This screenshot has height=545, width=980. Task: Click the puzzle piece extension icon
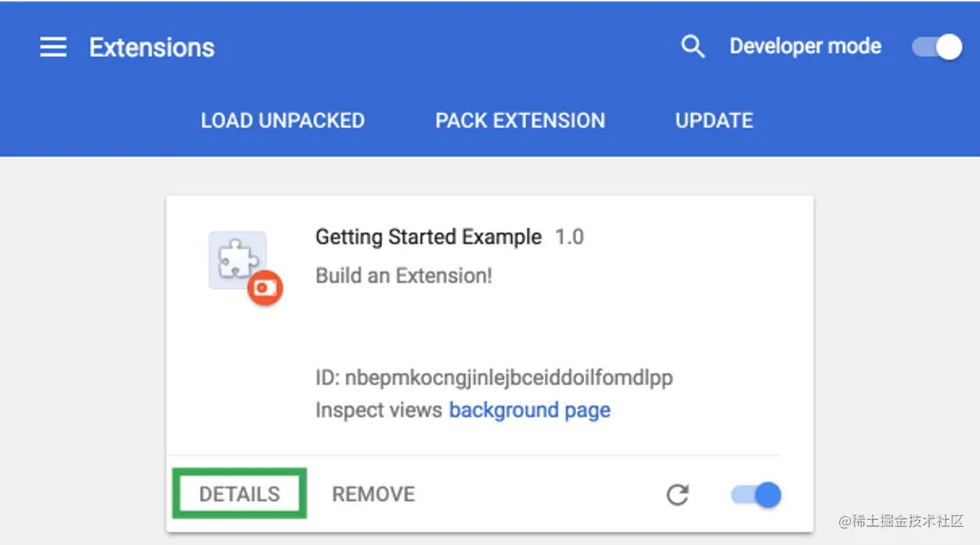[x=237, y=260]
